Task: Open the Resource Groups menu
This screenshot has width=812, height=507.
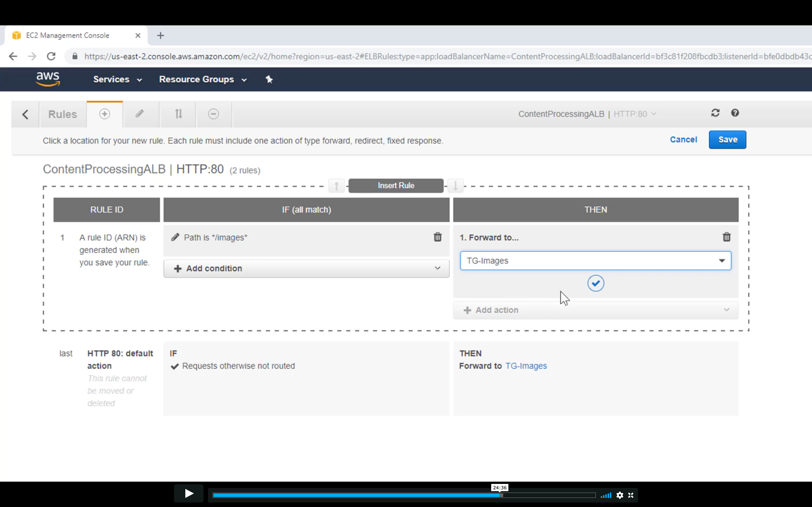Action: click(202, 79)
